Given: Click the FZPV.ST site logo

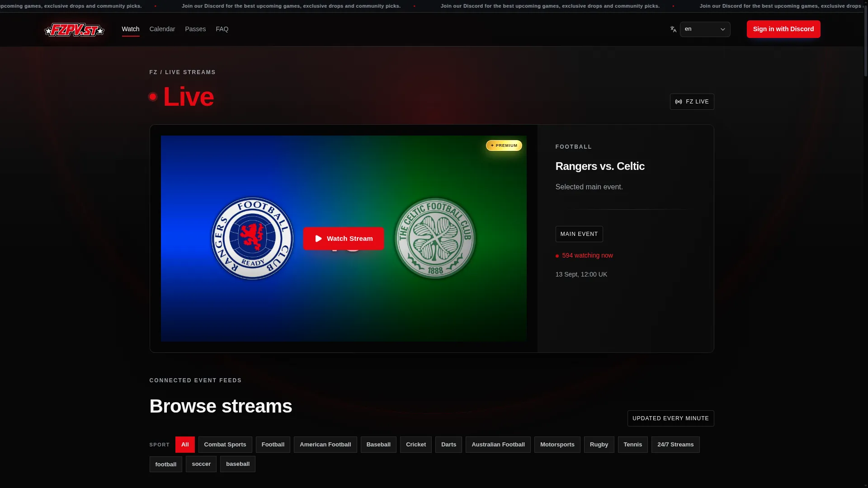Looking at the screenshot, I should (75, 30).
